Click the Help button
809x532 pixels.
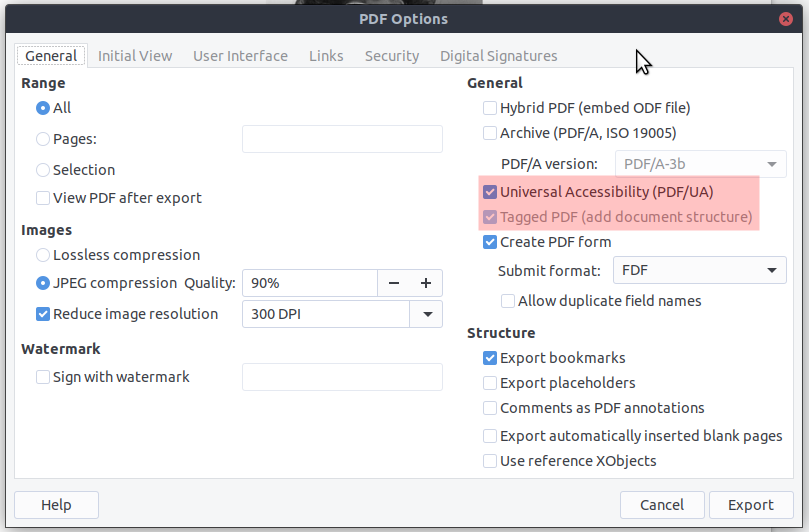point(56,505)
